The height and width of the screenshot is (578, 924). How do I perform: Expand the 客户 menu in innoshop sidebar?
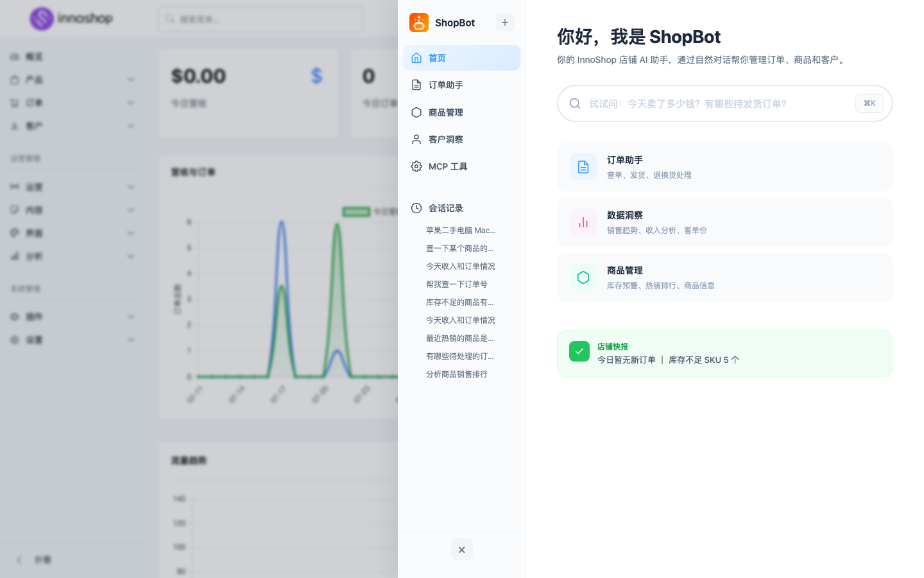pyautogui.click(x=73, y=126)
